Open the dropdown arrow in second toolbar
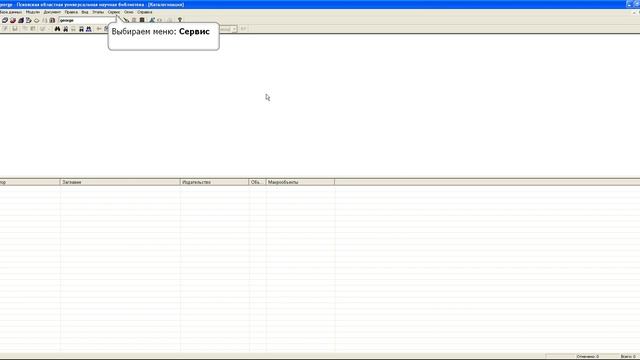 pos(234,29)
